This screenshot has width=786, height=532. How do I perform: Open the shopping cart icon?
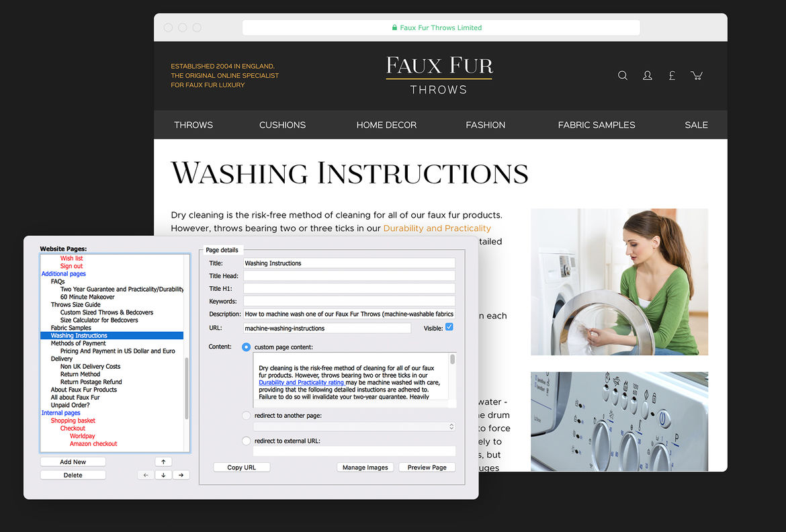coord(697,76)
